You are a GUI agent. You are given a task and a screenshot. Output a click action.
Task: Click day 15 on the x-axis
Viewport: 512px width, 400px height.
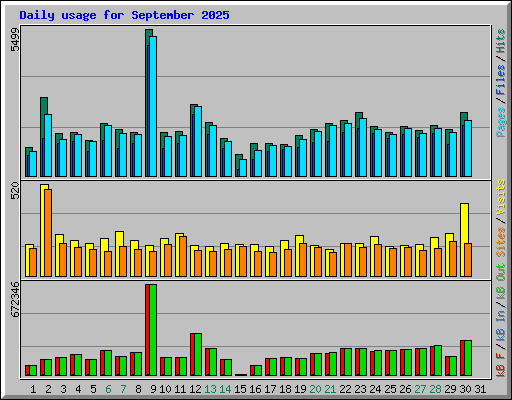point(240,389)
